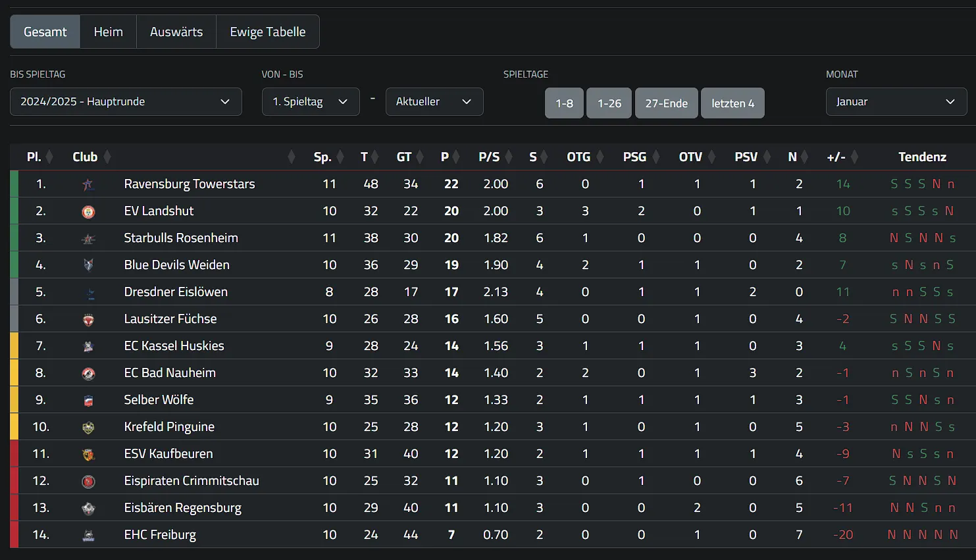Sort table by T column arrows
The image size is (976, 560).
[x=375, y=157]
